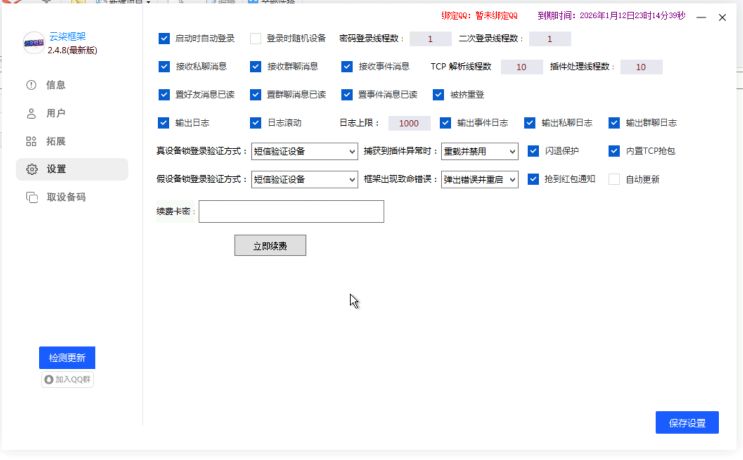This screenshot has width=743, height=460.
Task: Click the 立即续费 button
Action: (x=270, y=245)
